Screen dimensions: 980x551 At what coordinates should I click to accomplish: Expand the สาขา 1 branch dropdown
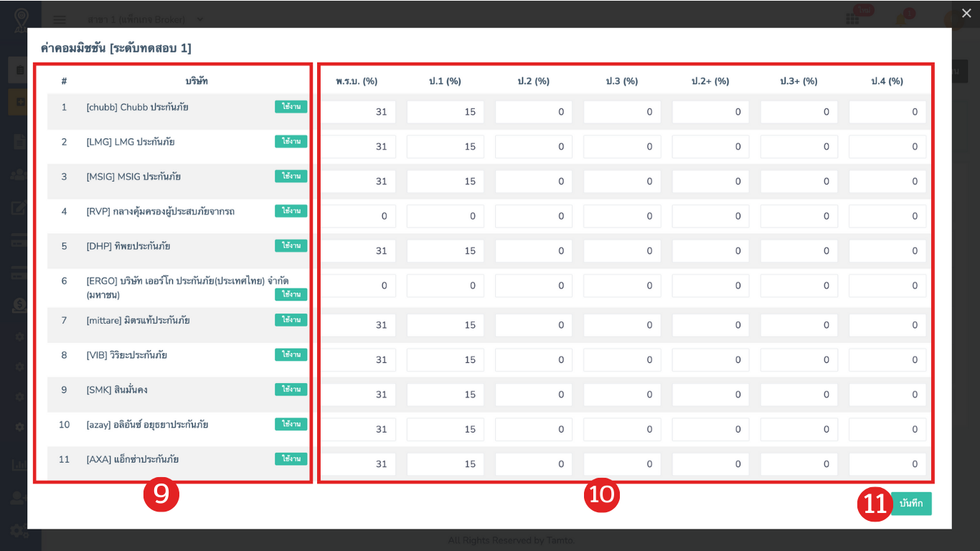[146, 19]
